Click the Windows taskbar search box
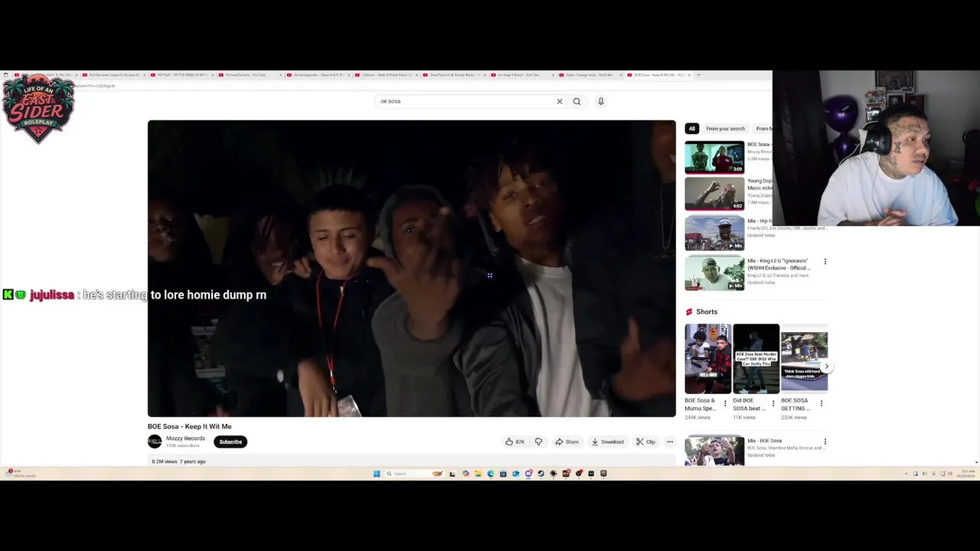 tap(414, 474)
